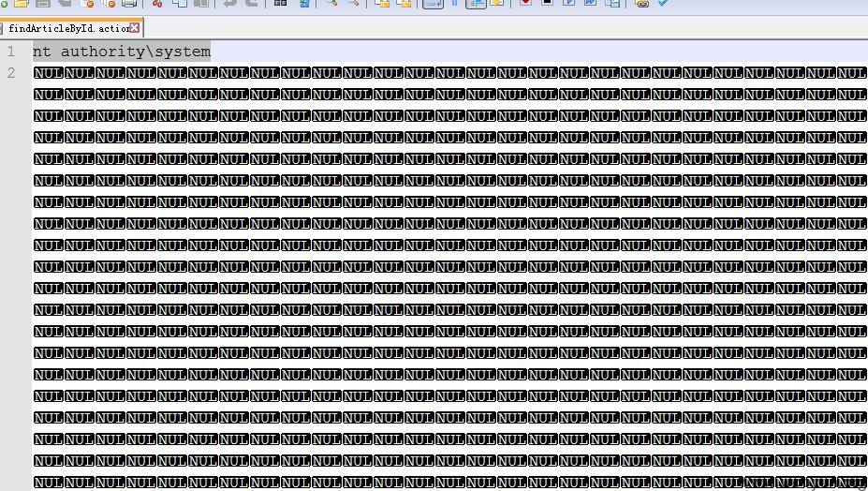Select the findArticleById.action tab

68,28
